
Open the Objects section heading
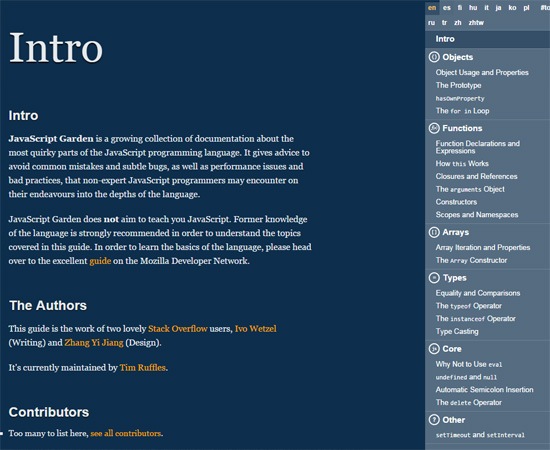(457, 57)
